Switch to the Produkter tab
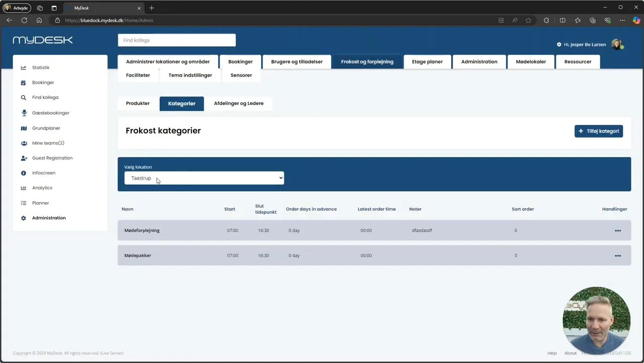 (138, 103)
